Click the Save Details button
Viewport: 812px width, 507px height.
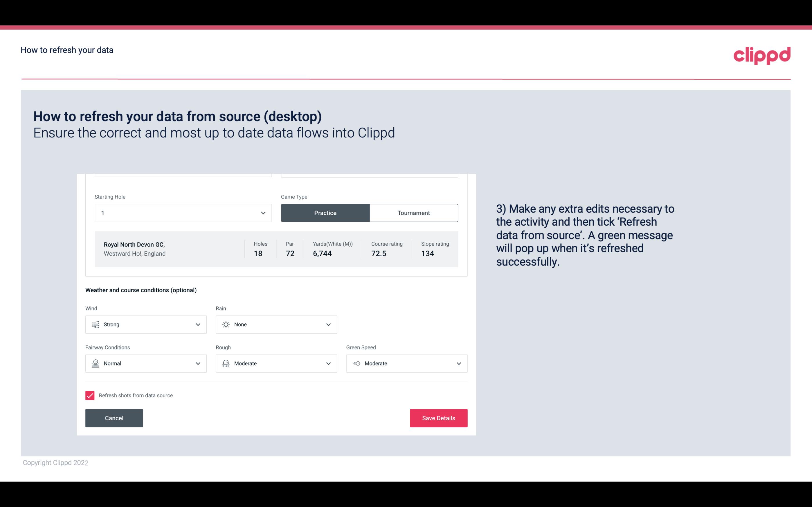[438, 418]
